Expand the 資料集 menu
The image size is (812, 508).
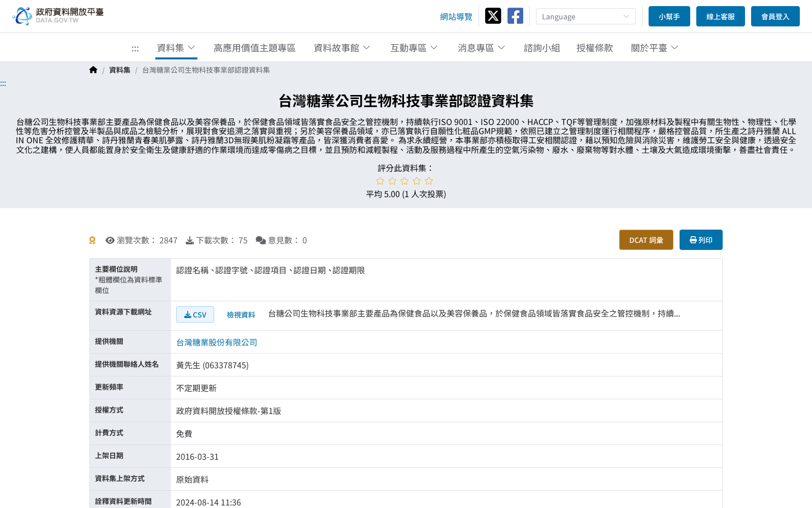pyautogui.click(x=176, y=48)
